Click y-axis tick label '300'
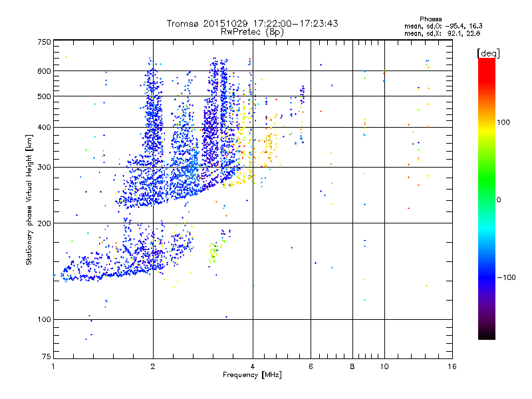Image resolution: width=532 pixels, height=399 pixels. point(44,167)
